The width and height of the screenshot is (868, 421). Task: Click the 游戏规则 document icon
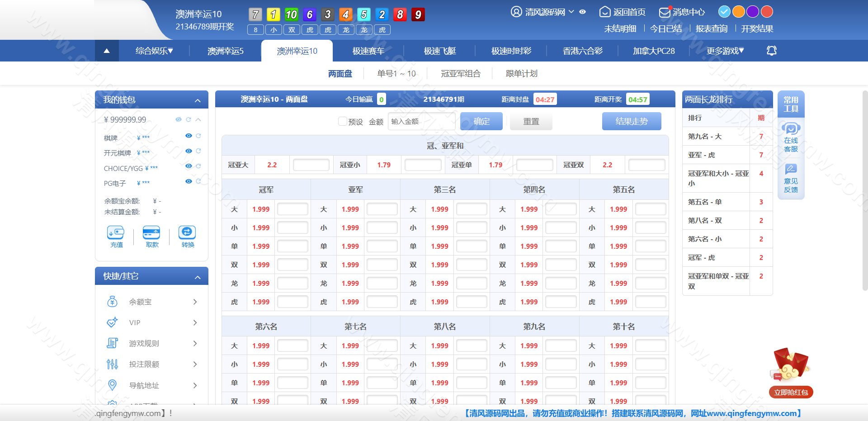112,343
